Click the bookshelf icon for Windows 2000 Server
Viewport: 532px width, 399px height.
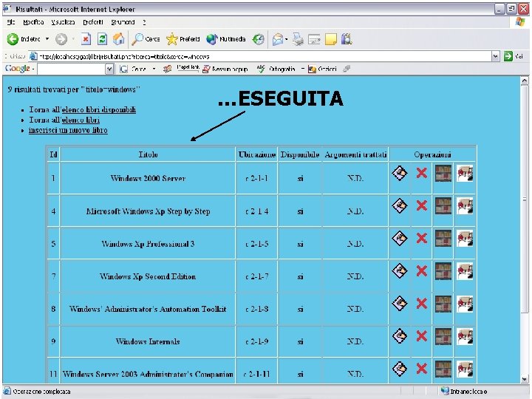pos(443,173)
